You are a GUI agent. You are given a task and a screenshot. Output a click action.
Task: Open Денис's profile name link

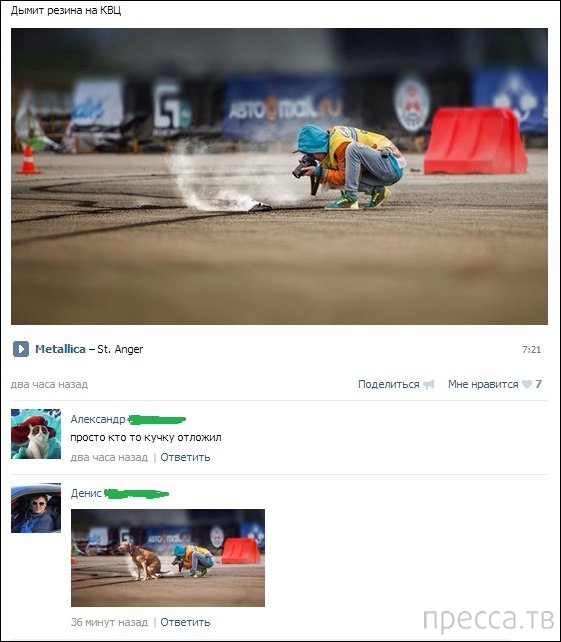point(86,493)
